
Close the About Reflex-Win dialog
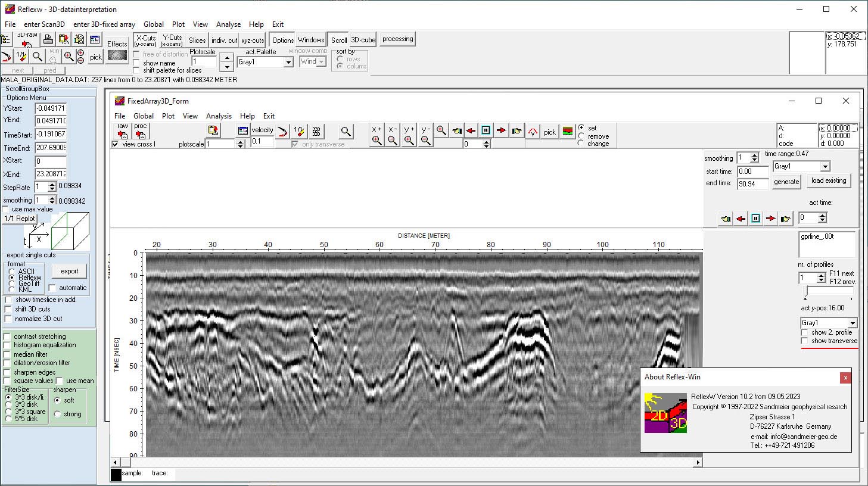point(845,378)
